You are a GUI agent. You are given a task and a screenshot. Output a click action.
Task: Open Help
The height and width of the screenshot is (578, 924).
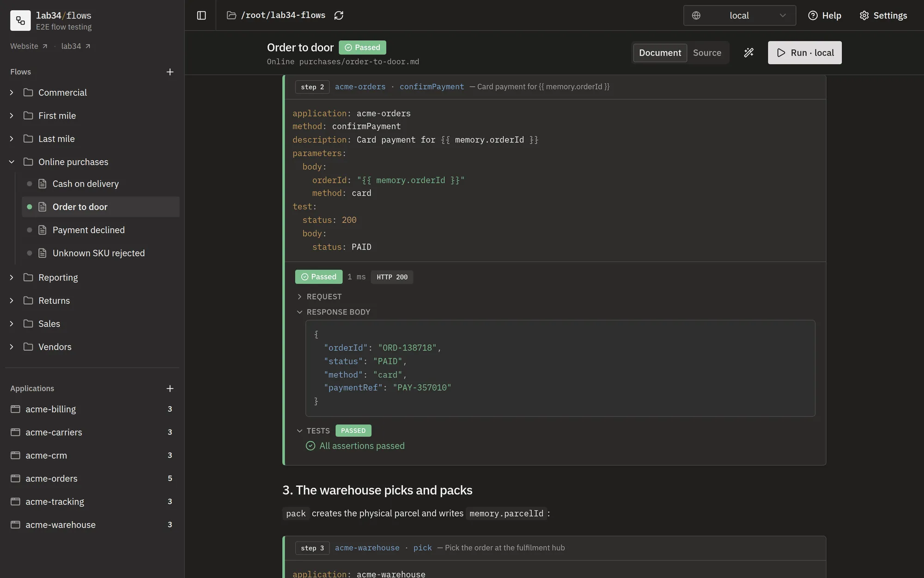click(825, 15)
